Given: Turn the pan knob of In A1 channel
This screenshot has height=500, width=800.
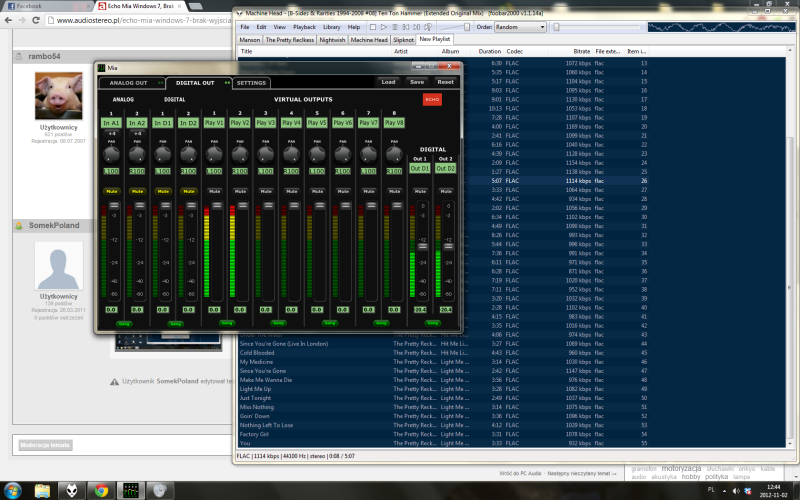Looking at the screenshot, I should tap(111, 154).
